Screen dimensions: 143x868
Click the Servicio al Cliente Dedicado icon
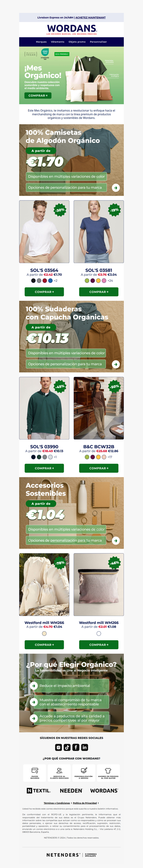click(59, 770)
